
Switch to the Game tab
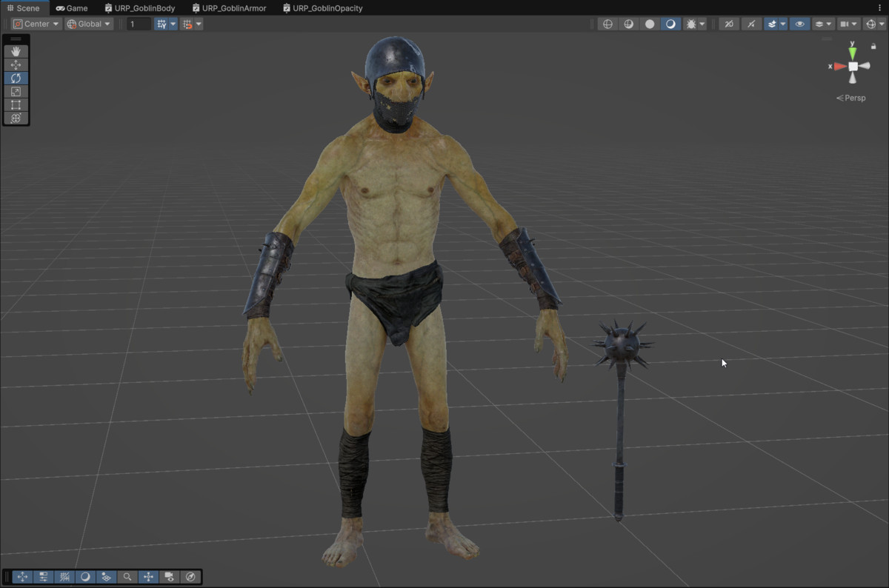click(72, 8)
